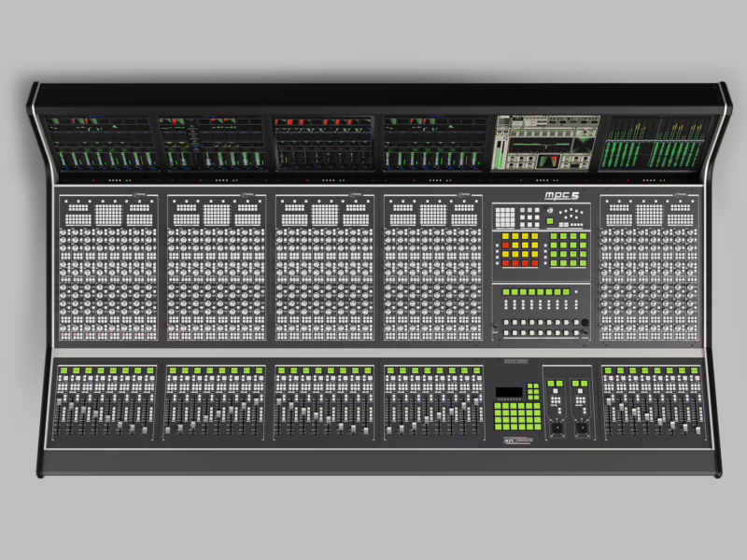Tap the top-left button of the 4x4 green grid
747x560 pixels.
[x=554, y=236]
